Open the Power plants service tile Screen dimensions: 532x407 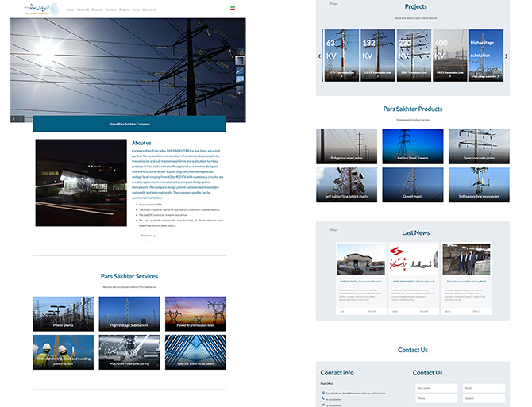tap(63, 313)
